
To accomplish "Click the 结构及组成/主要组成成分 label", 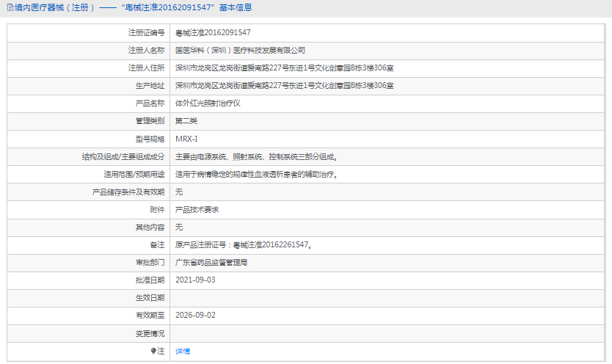I will (x=123, y=157).
